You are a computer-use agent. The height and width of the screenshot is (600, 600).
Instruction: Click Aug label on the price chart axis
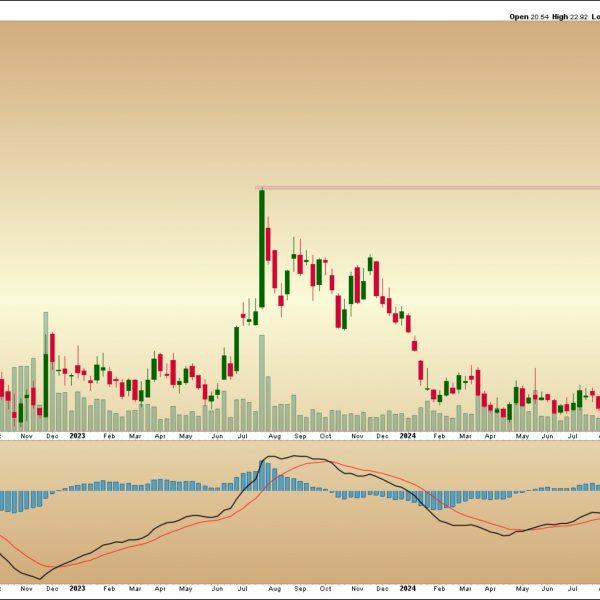click(274, 436)
